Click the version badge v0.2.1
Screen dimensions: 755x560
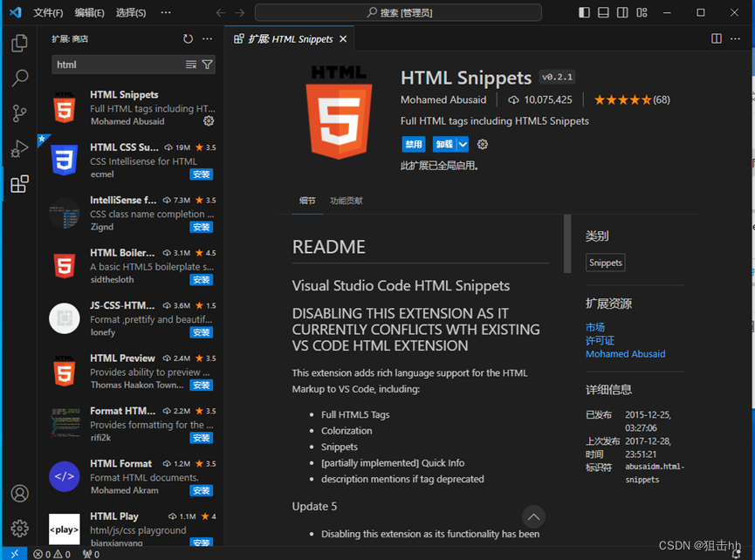point(557,77)
